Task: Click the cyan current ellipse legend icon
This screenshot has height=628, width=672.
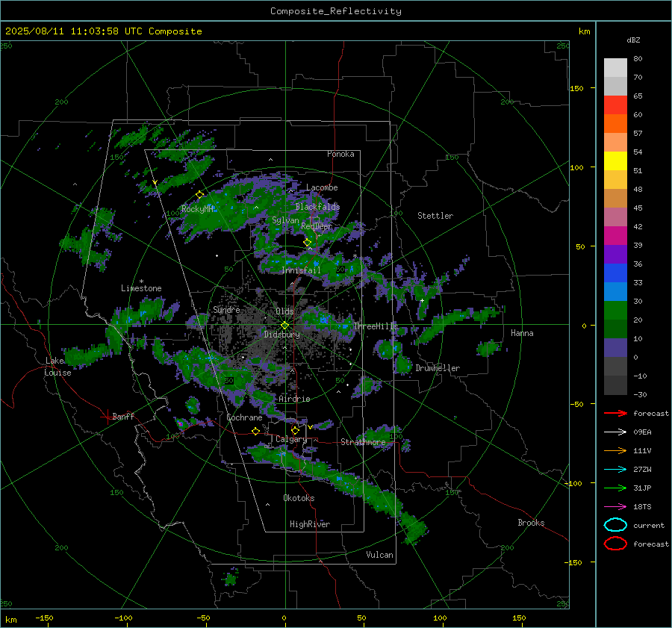Action: pos(615,525)
